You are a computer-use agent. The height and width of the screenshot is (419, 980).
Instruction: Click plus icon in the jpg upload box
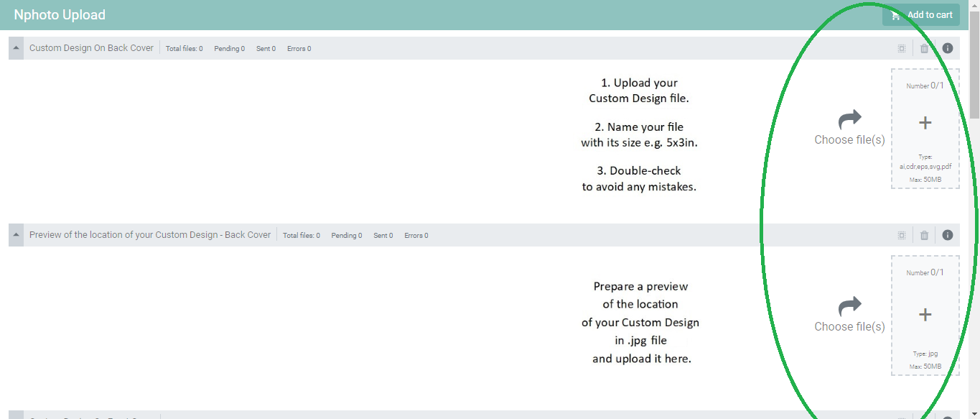[925, 314]
